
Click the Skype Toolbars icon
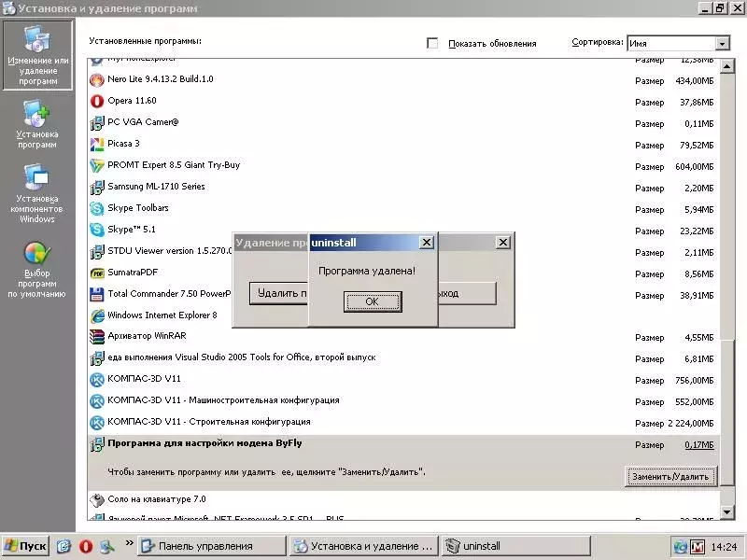[97, 208]
